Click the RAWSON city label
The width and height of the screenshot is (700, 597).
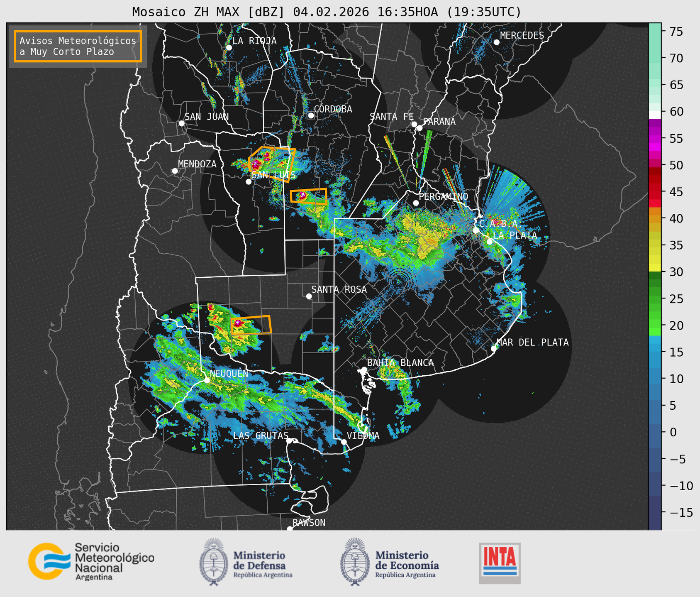(309, 523)
